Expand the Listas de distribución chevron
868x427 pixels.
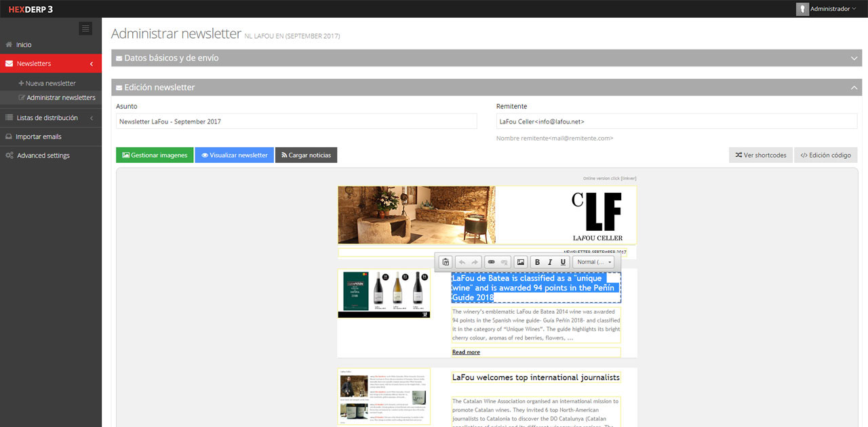click(92, 118)
